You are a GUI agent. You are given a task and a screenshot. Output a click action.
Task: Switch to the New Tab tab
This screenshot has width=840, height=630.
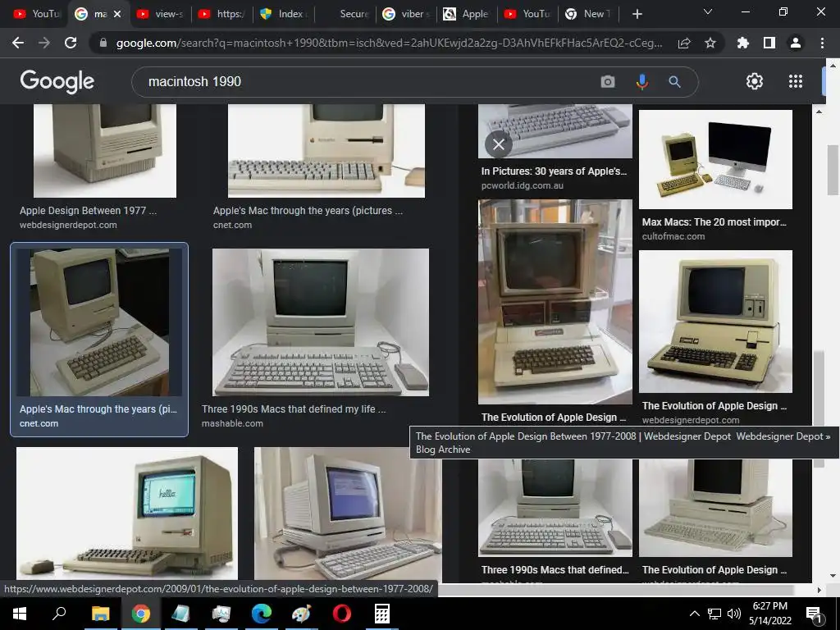coord(587,14)
